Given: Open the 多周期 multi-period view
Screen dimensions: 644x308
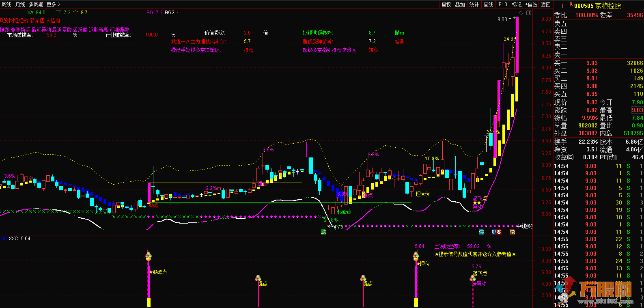Looking at the screenshot, I should [x=36, y=4].
